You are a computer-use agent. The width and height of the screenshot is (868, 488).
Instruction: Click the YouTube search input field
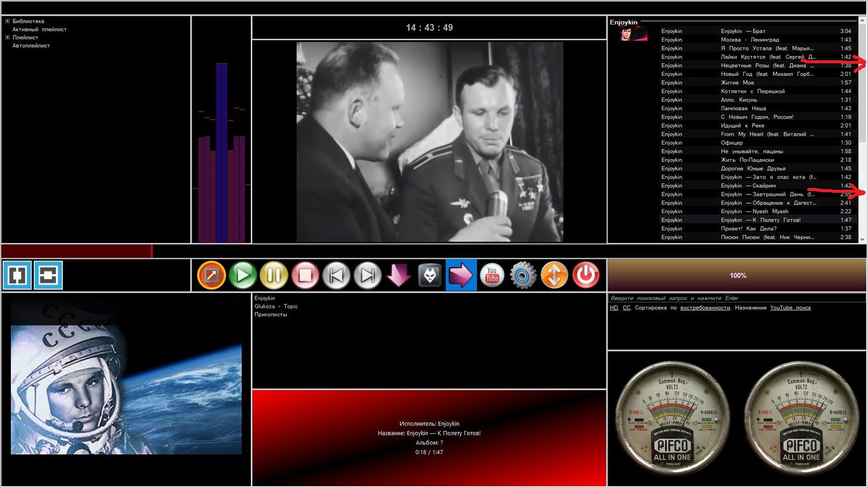(x=737, y=298)
